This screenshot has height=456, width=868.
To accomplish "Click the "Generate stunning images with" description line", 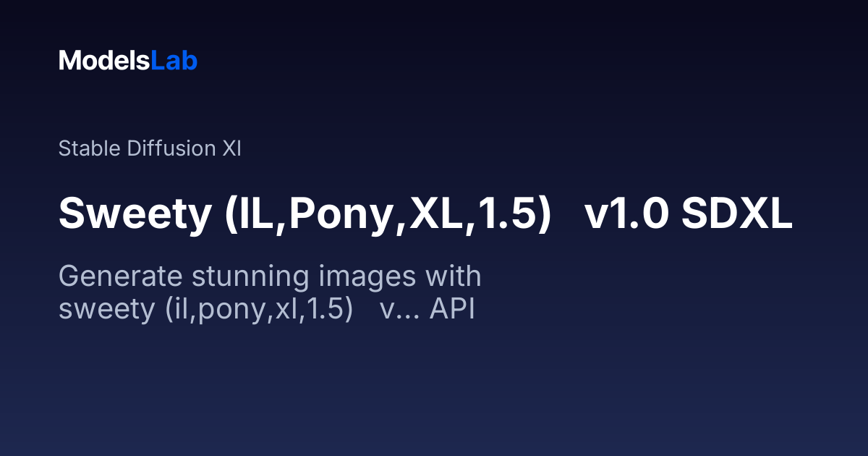I will pos(270,277).
